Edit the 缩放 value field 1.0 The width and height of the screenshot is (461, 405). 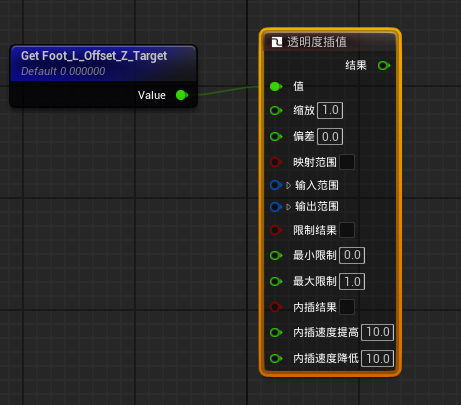(x=330, y=110)
